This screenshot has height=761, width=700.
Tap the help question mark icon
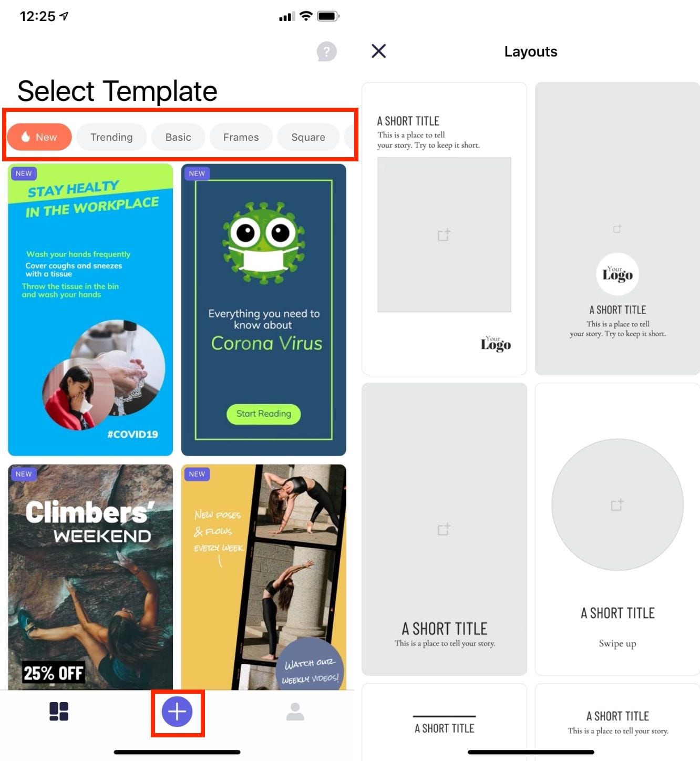(x=326, y=52)
